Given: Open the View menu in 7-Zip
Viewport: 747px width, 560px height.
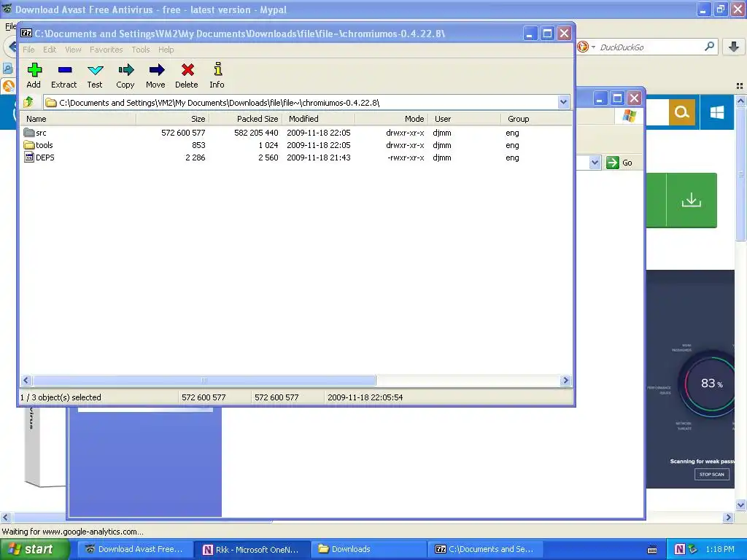Looking at the screenshot, I should point(73,50).
